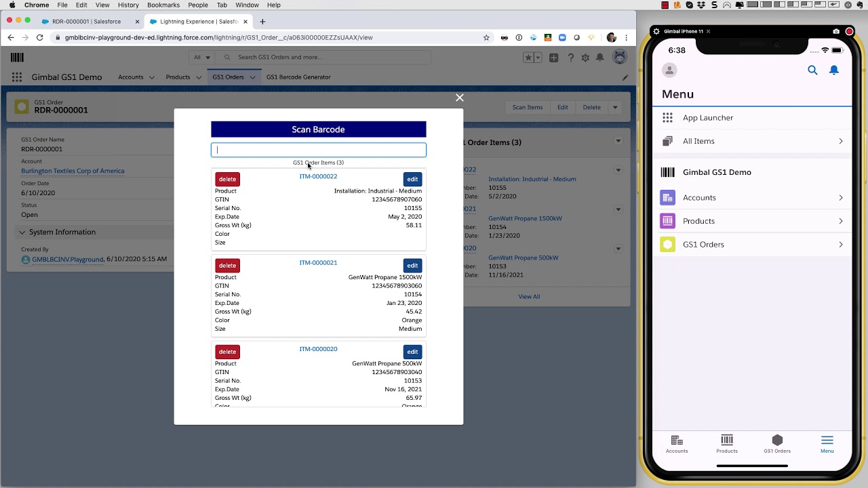This screenshot has height=488, width=868.
Task: Tap the phone notifications bell
Action: (834, 70)
